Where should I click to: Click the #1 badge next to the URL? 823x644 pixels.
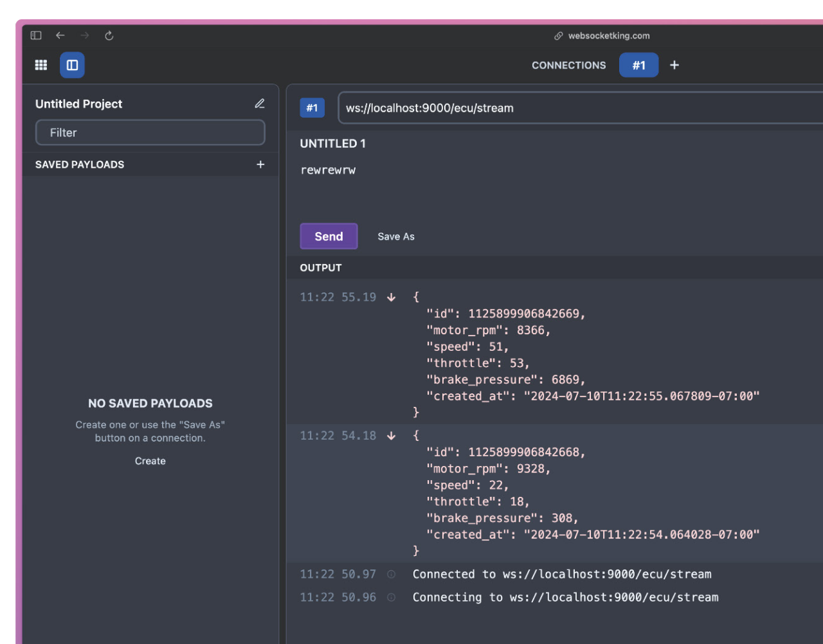tap(312, 108)
